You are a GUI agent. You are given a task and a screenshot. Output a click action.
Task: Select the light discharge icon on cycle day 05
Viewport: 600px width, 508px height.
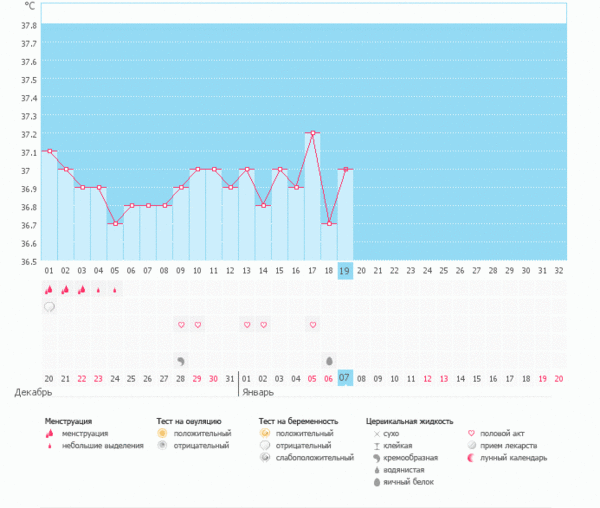[115, 290]
